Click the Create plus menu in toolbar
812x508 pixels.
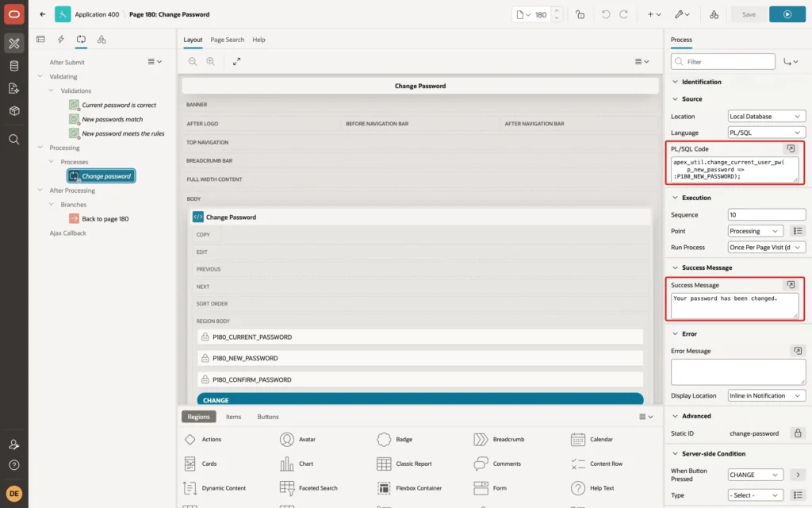pos(654,14)
